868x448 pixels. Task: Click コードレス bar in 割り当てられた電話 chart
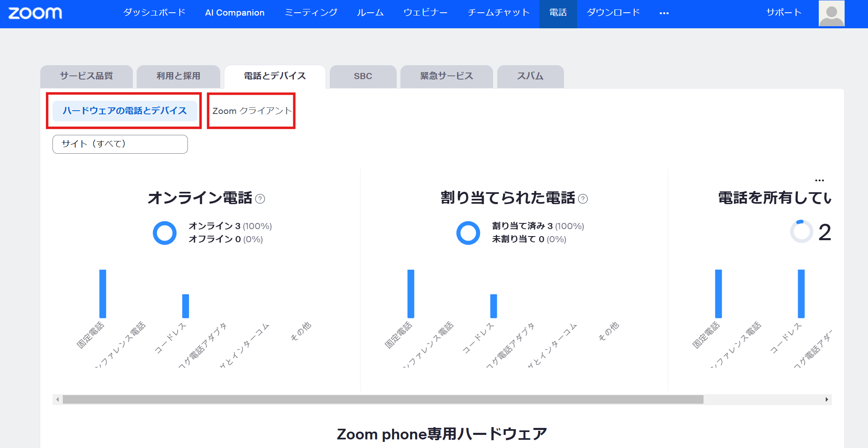pyautogui.click(x=493, y=306)
